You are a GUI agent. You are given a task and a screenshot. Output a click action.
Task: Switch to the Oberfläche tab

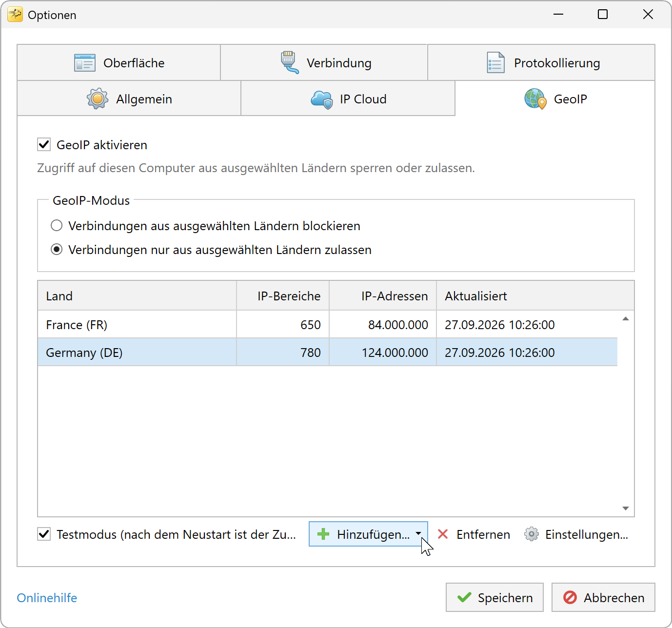(119, 62)
